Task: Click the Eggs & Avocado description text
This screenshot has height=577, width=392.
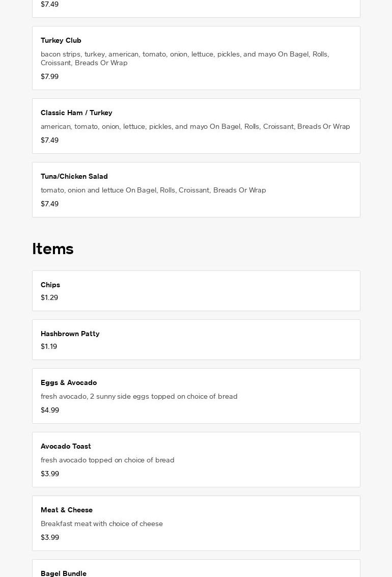Action: coord(139,396)
